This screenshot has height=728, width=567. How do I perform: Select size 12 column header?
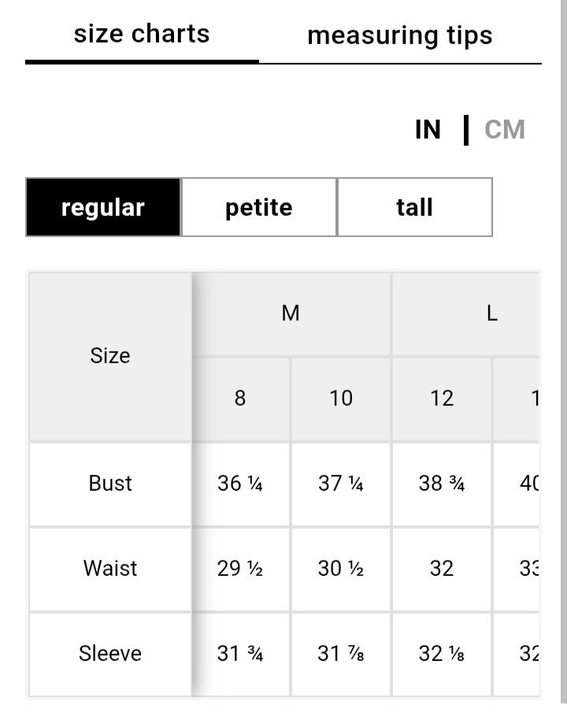(x=442, y=399)
